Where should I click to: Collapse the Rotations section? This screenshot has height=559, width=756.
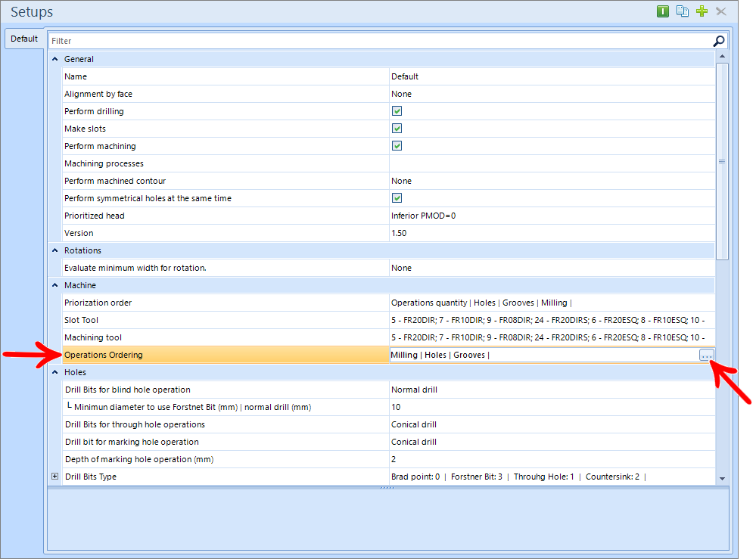pos(55,250)
